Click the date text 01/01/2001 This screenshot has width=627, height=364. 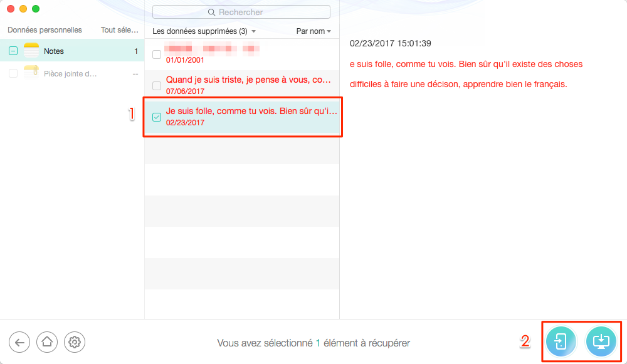coord(185,60)
